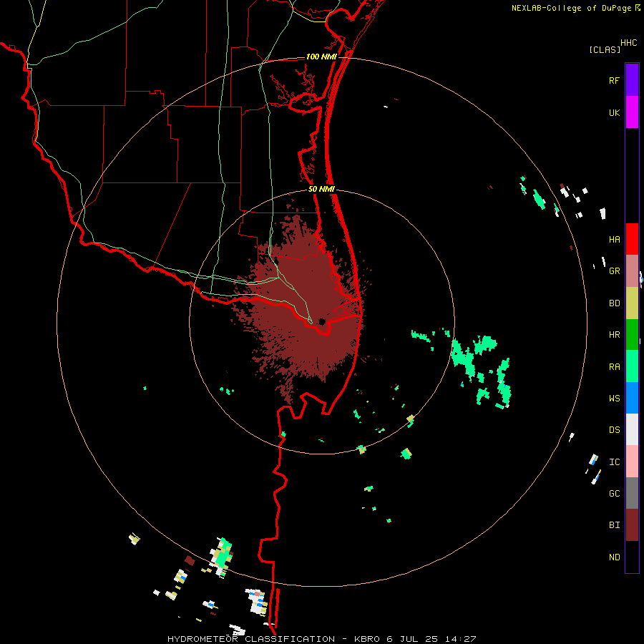Image resolution: width=644 pixels, height=644 pixels.
Task: Click the BD yellow legend swatch
Action: (x=632, y=303)
